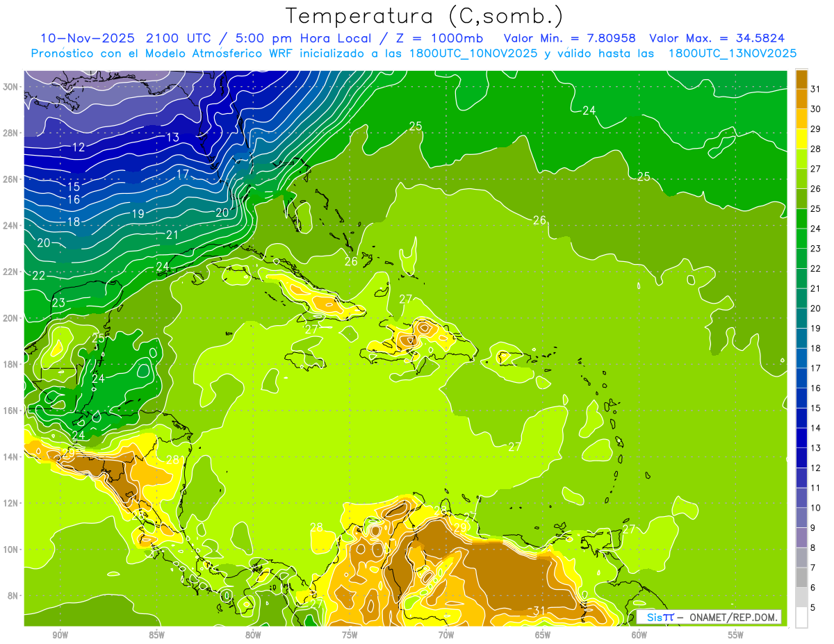
Task: Click the white color bar segment below 5
Action: pos(801,617)
